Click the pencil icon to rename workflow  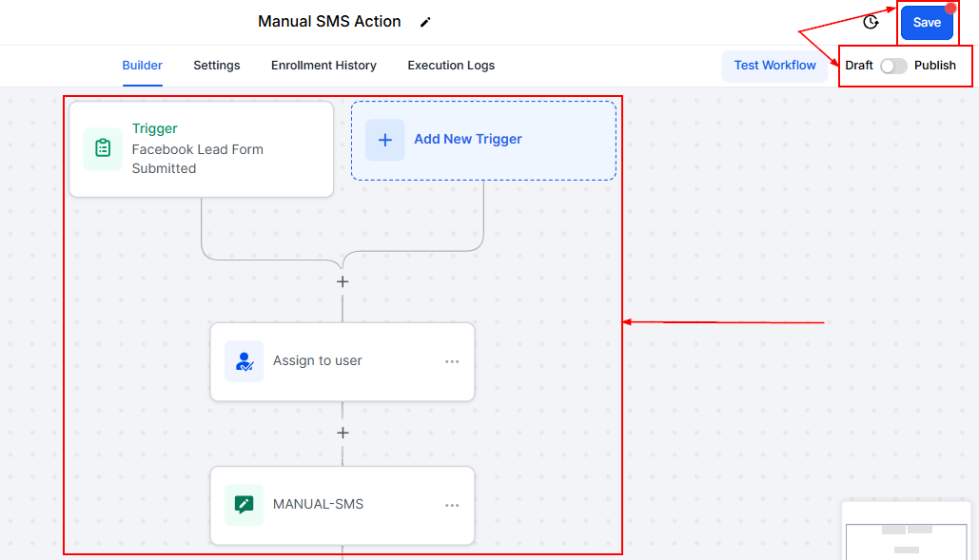coord(425,22)
